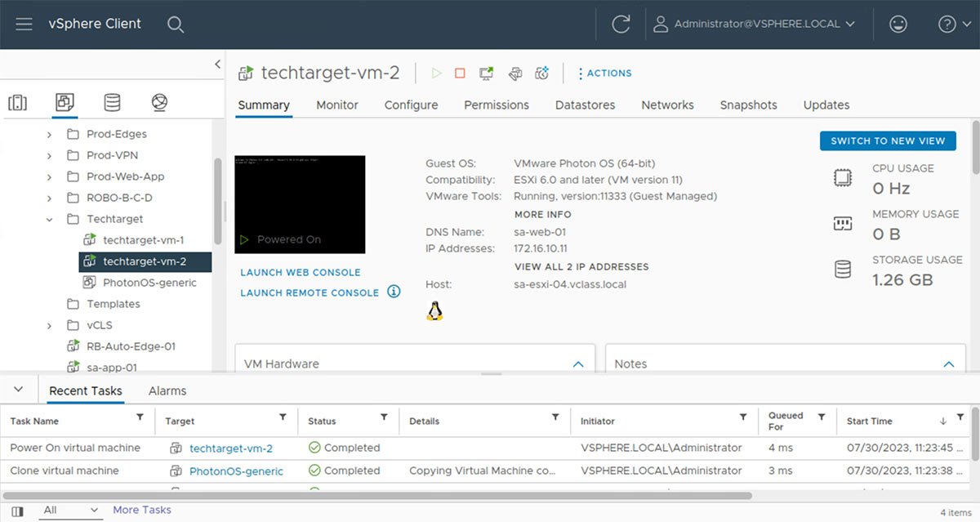Switch to the Storage inventory view icon
The height and width of the screenshot is (522, 980).
112,103
